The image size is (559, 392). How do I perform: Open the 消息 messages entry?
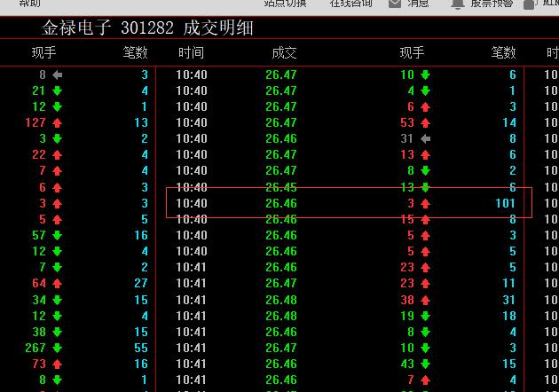click(x=418, y=4)
